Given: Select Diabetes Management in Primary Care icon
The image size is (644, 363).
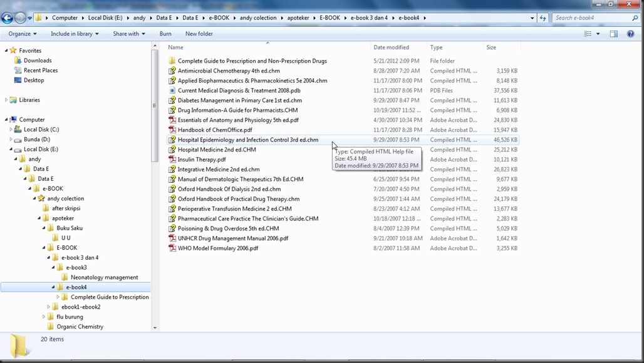Looking at the screenshot, I should click(172, 100).
